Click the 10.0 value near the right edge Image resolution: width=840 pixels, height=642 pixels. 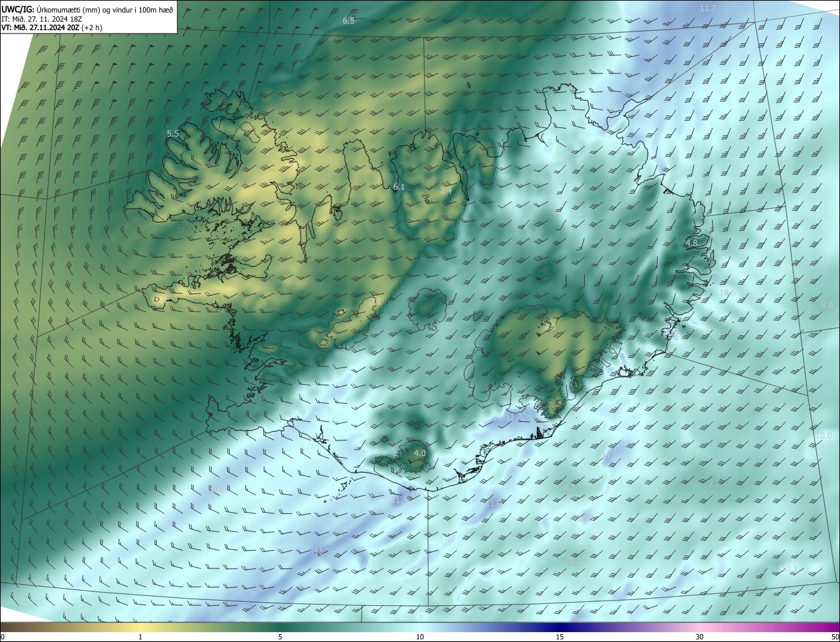pos(824,436)
